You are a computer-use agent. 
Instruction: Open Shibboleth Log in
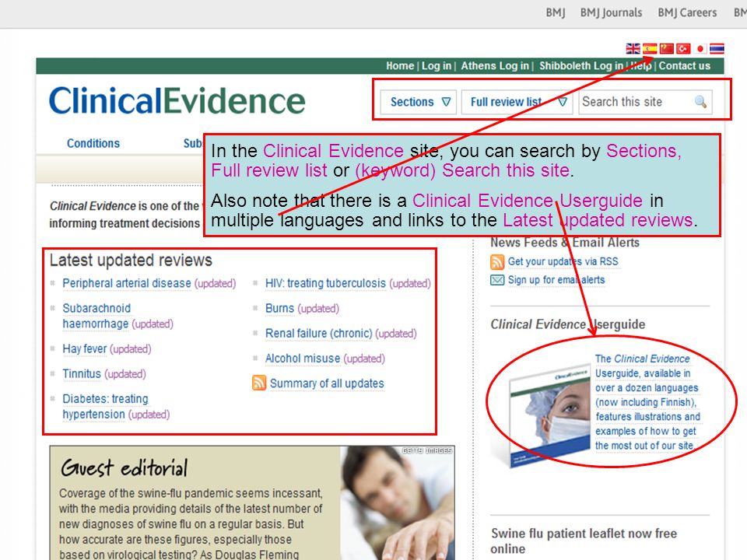(580, 65)
